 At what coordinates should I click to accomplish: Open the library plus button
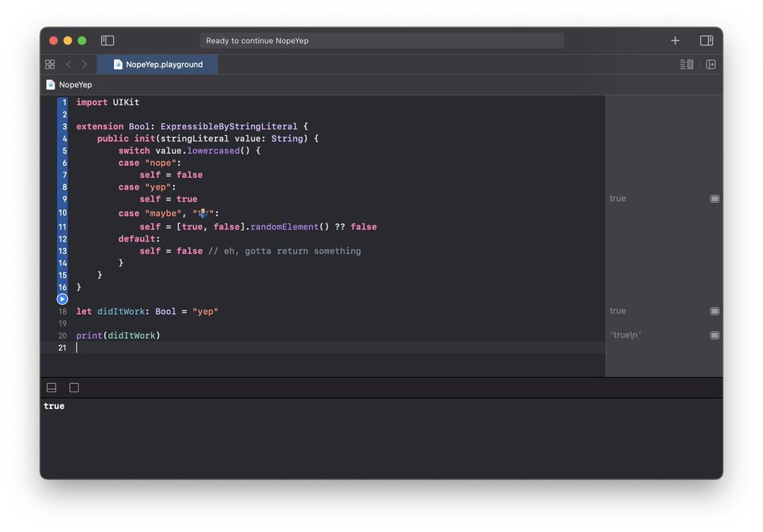pyautogui.click(x=675, y=40)
